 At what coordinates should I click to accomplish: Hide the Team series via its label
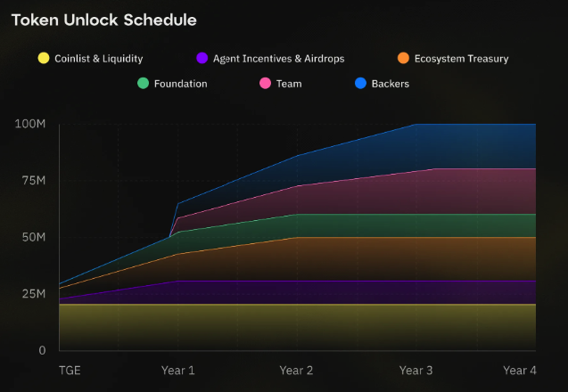(x=289, y=84)
